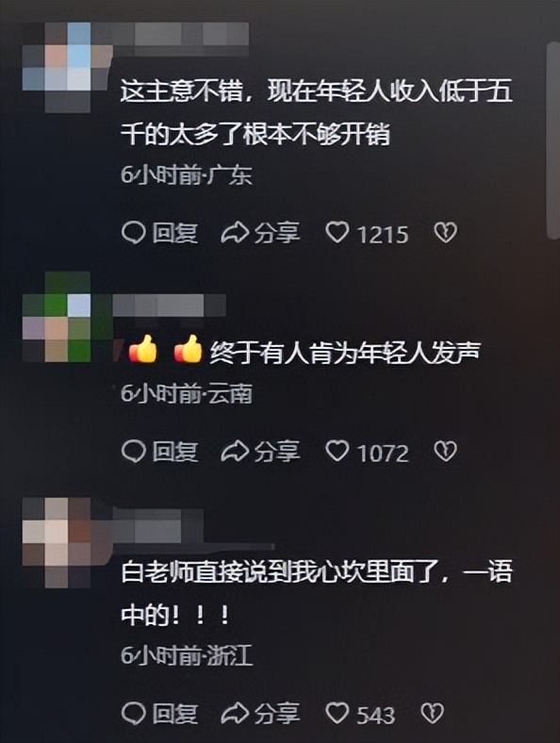Open the third commenter's blurred avatar
Viewport: 560px width, 743px height.
[67, 542]
